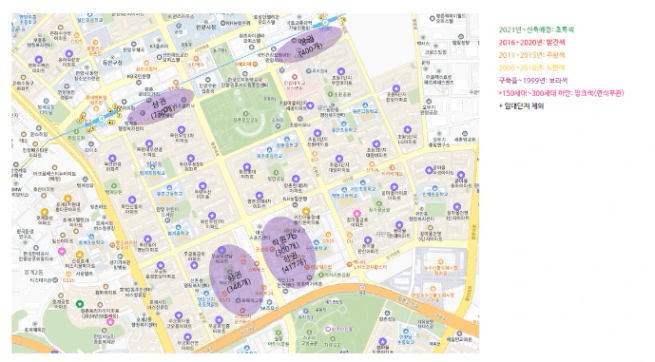Image resolution: width=655 pixels, height=362 pixels.
Task: Click the 안양시청 map label
Action: (x=206, y=27)
